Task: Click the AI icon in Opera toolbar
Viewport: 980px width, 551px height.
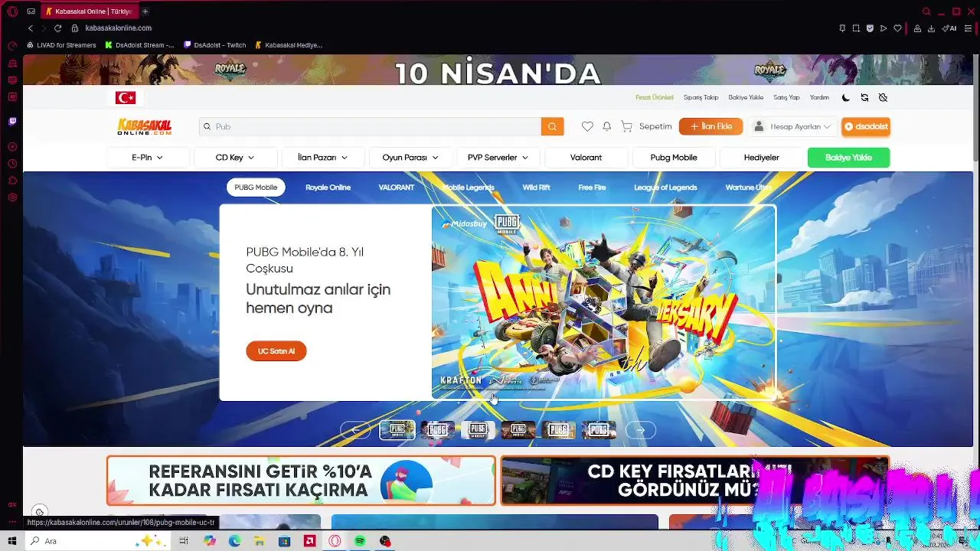Action: point(949,28)
